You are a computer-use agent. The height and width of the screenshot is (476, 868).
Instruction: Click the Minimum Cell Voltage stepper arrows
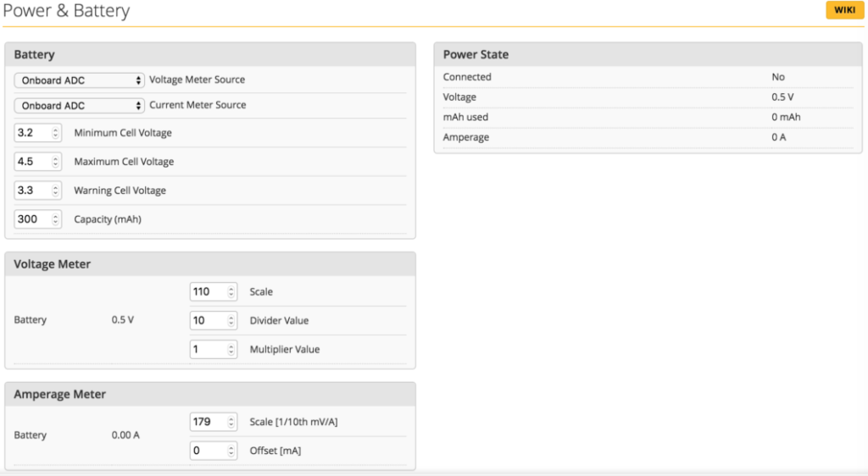56,133
